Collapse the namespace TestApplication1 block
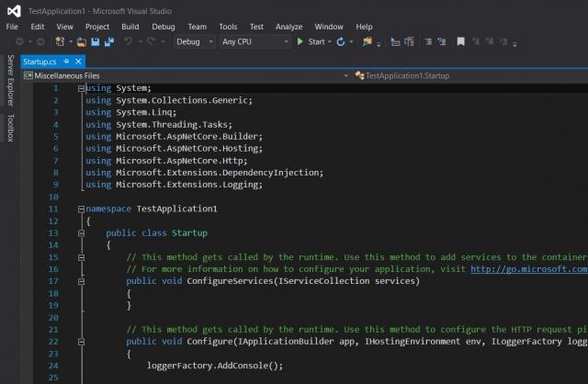This screenshot has width=588, height=384. [79, 209]
